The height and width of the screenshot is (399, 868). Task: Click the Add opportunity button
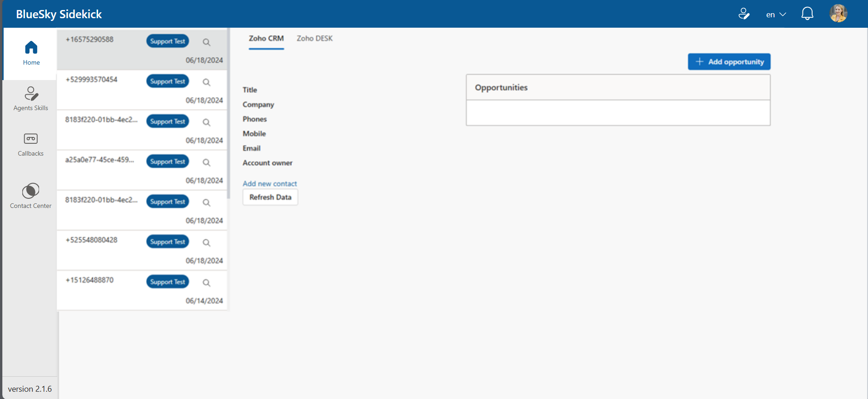(729, 61)
